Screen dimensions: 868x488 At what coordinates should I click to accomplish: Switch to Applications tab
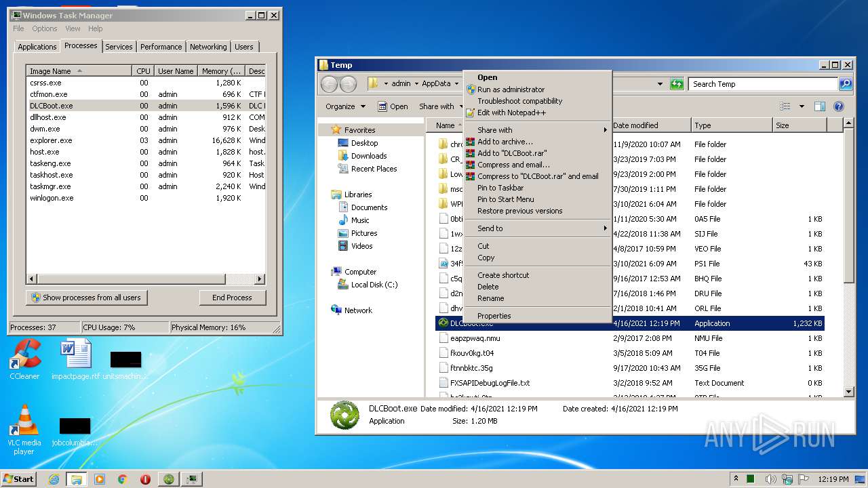click(37, 47)
